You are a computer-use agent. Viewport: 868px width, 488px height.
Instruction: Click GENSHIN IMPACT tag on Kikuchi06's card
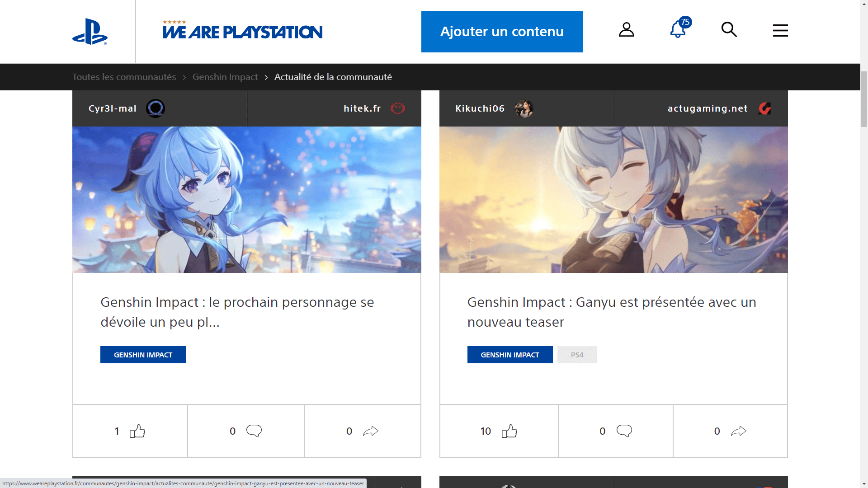pos(510,355)
